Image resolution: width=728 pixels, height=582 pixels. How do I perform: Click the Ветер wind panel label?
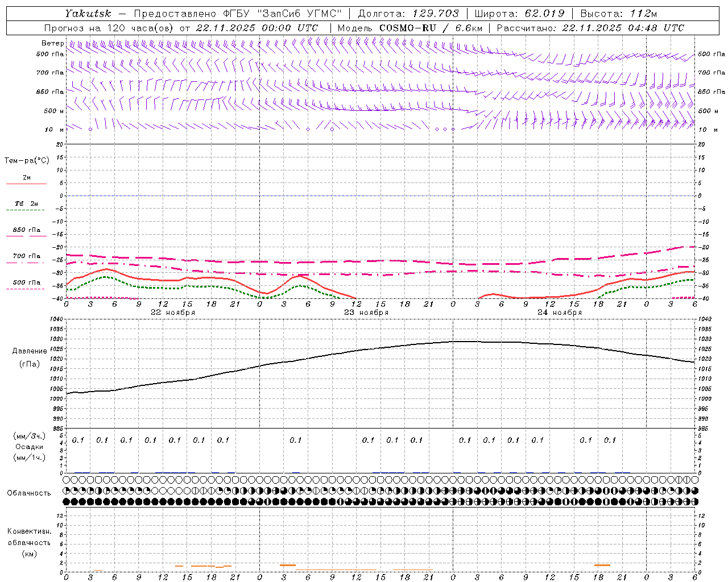[x=52, y=43]
